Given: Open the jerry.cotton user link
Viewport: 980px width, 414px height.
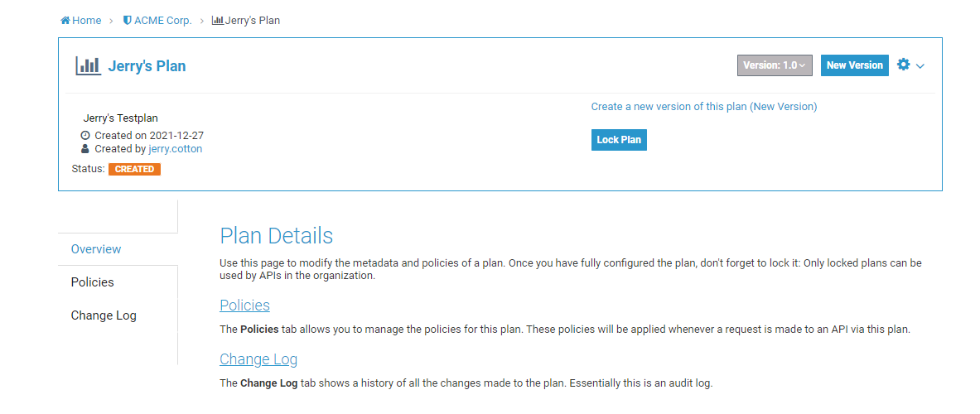Looking at the screenshot, I should (x=175, y=149).
